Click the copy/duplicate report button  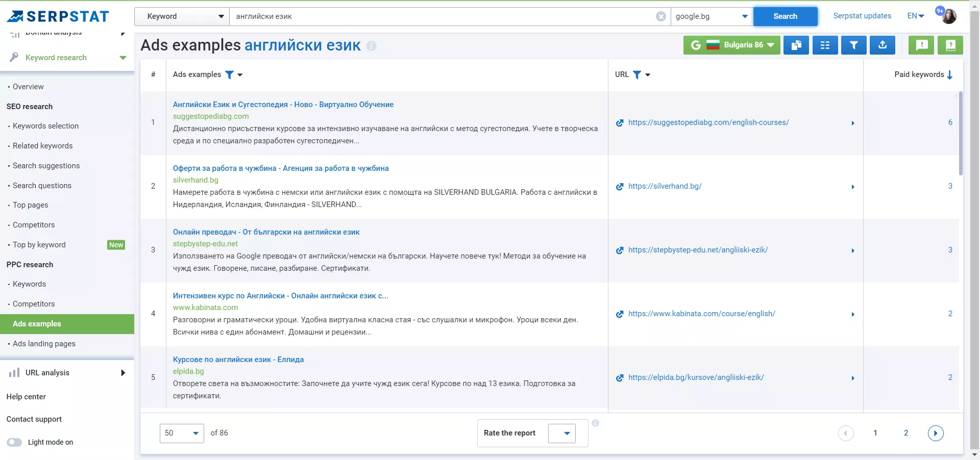pos(796,45)
